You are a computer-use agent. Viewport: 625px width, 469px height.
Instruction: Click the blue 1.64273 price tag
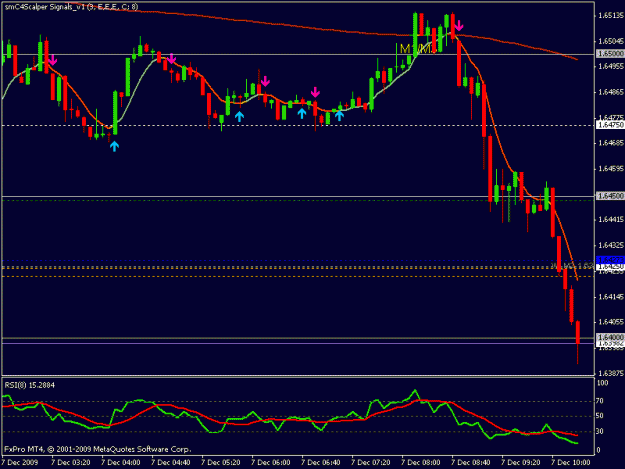pos(610,260)
